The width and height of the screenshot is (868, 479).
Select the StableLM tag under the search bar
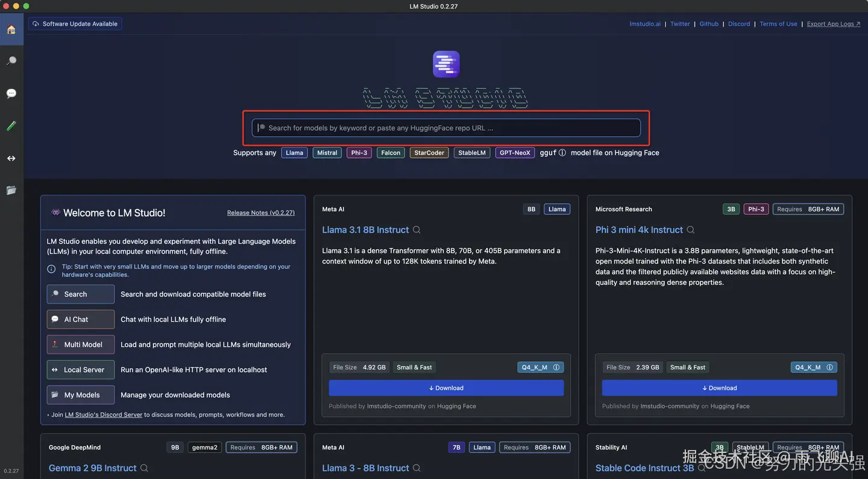point(472,153)
